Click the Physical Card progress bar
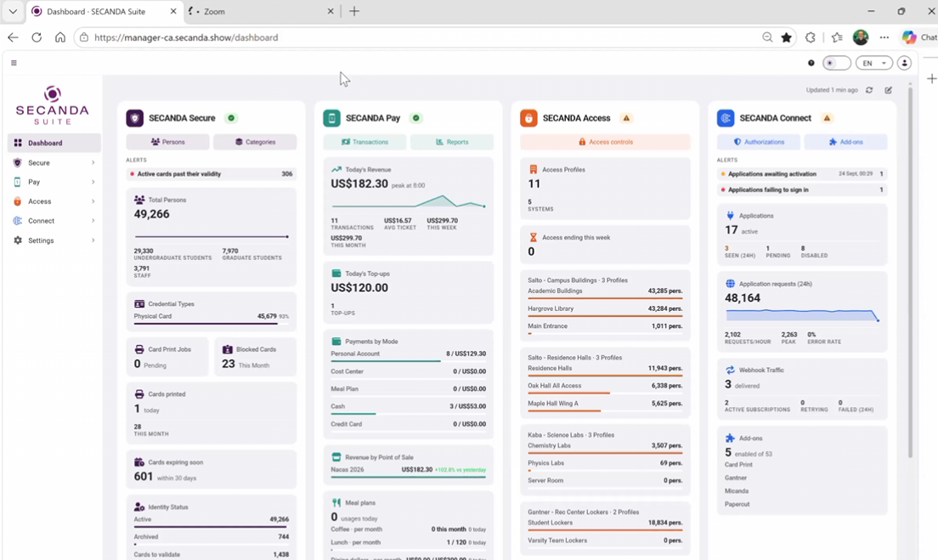Image resolution: width=938 pixels, height=560 pixels. pyautogui.click(x=212, y=324)
